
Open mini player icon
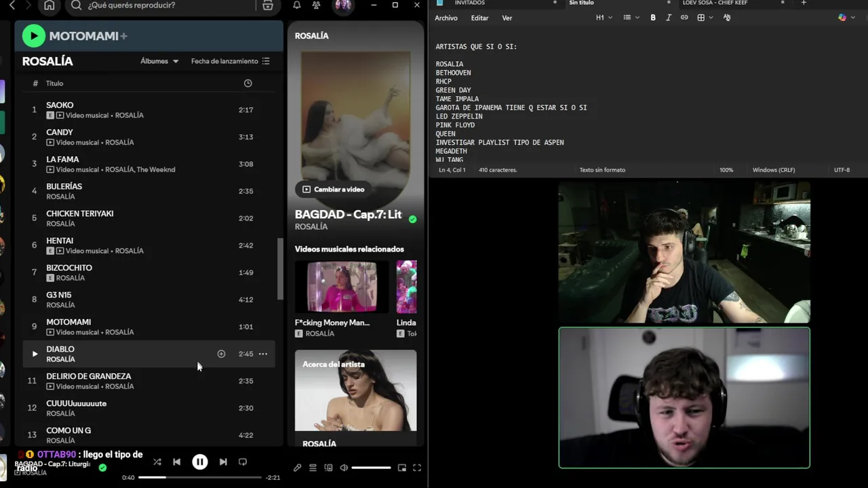point(402,468)
